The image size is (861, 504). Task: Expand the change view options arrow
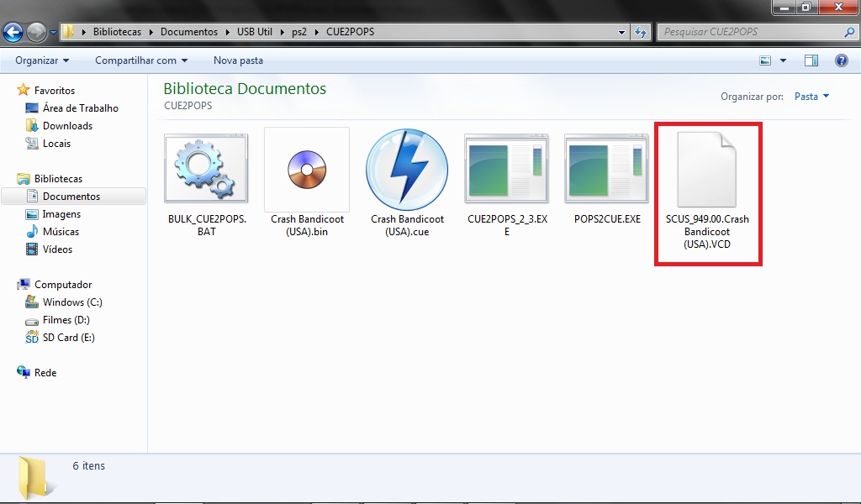[784, 60]
